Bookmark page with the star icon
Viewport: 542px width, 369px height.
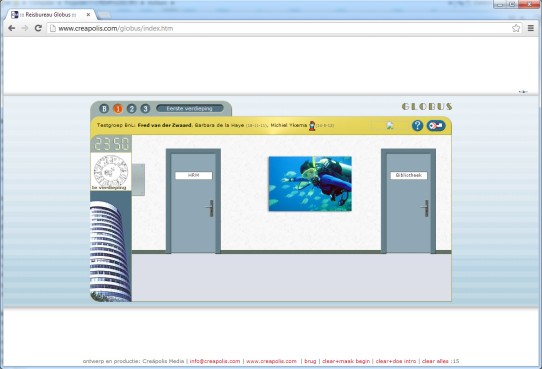click(516, 28)
